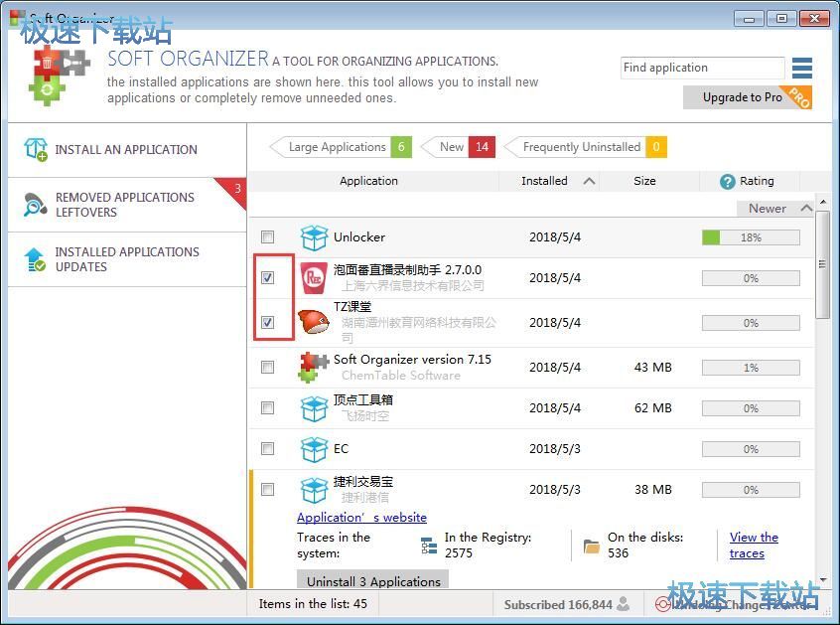Click the list scrollbar down arrow
840x625 pixels.
point(823,580)
